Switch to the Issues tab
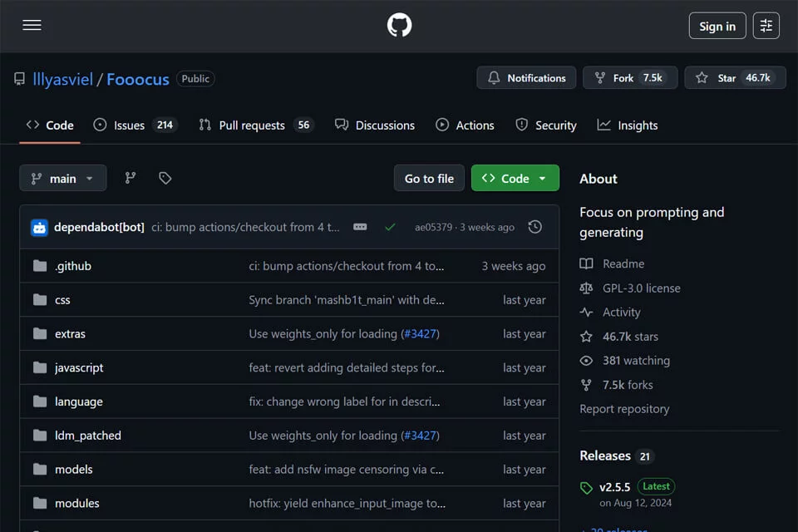Image resolution: width=798 pixels, height=532 pixels. (135, 126)
